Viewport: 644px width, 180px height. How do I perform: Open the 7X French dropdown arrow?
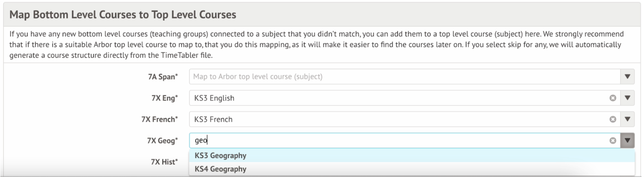627,120
